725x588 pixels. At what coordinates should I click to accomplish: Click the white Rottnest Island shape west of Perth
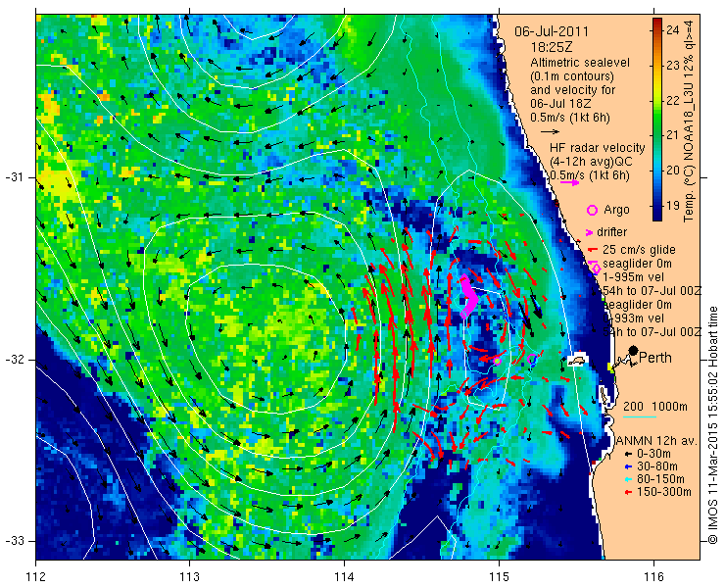(577, 360)
